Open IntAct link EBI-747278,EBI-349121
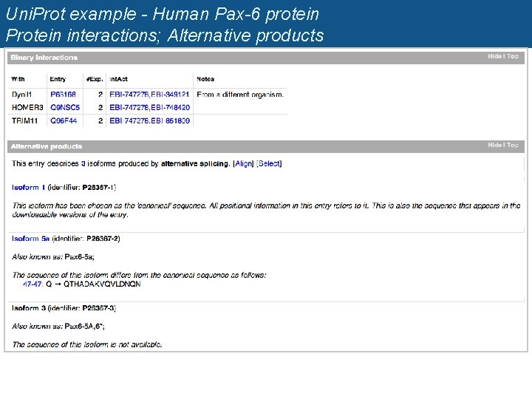 click(149, 95)
